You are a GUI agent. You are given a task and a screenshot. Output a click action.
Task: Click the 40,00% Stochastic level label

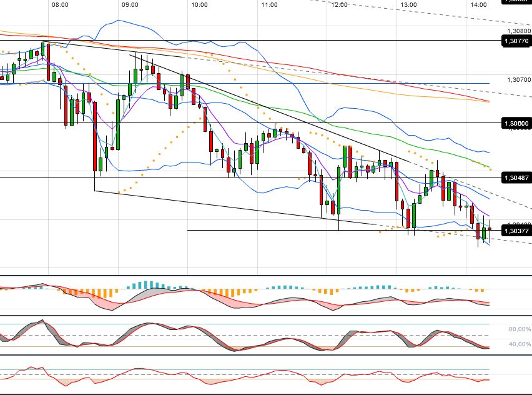516,343
